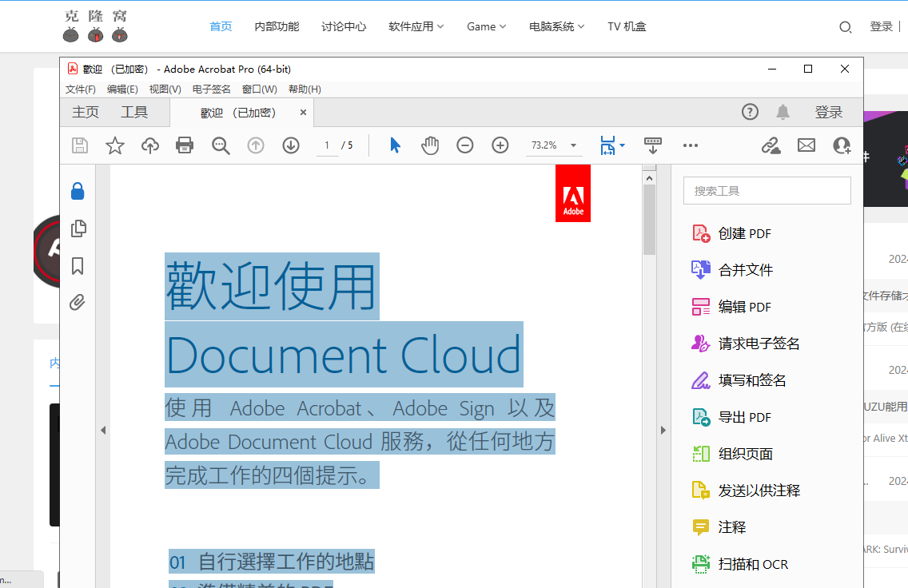The width and height of the screenshot is (908, 588).
Task: Click the 搜索工具 search field
Action: 767,190
